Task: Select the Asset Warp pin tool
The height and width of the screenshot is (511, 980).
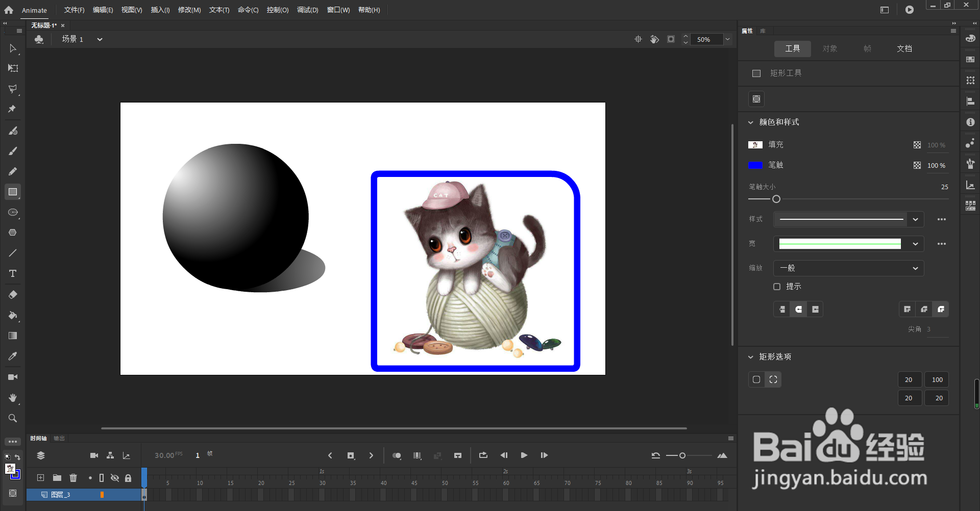Action: [13, 109]
